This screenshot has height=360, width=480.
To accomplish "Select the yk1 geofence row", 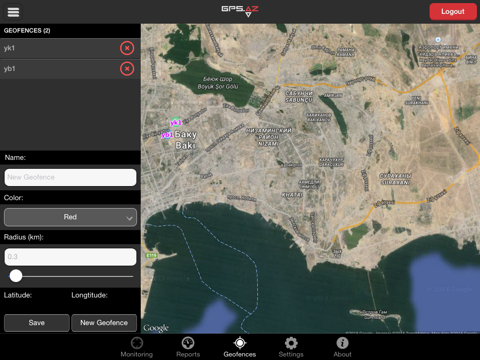I will click(70, 48).
